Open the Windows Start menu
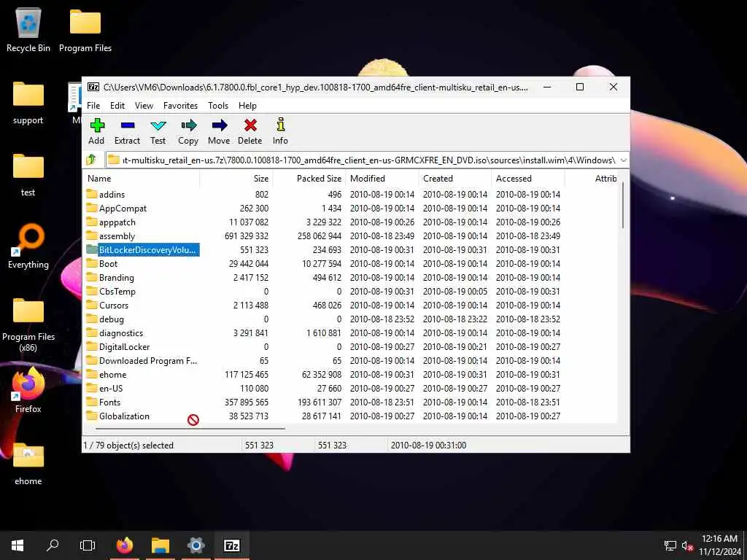Screen dimensions: 747x560 click(x=18, y=545)
